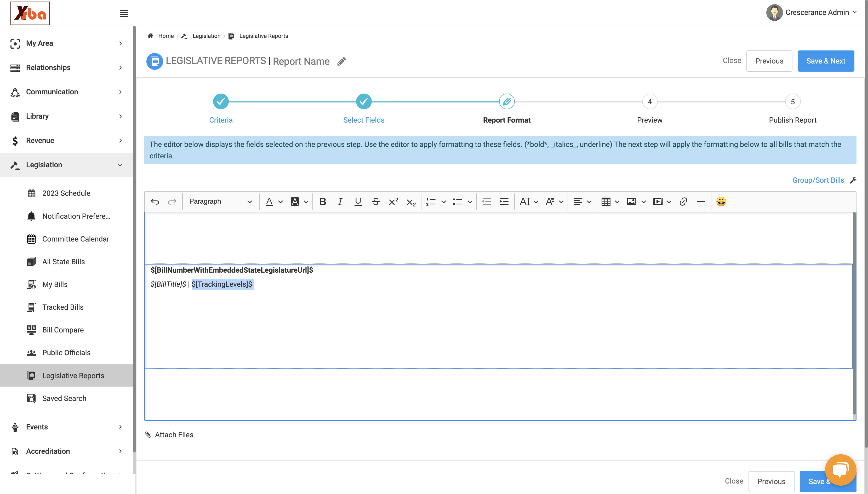Go to step 4 Preview
The width and height of the screenshot is (868, 494).
(649, 108)
